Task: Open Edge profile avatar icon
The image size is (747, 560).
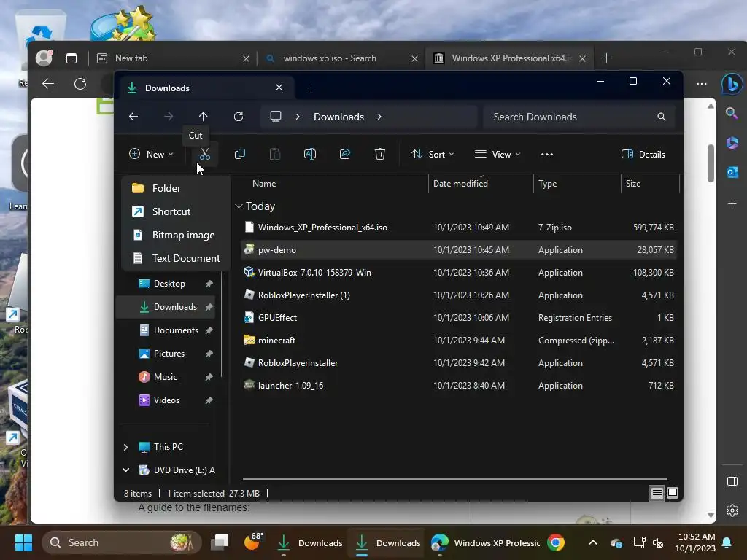Action: click(x=44, y=58)
